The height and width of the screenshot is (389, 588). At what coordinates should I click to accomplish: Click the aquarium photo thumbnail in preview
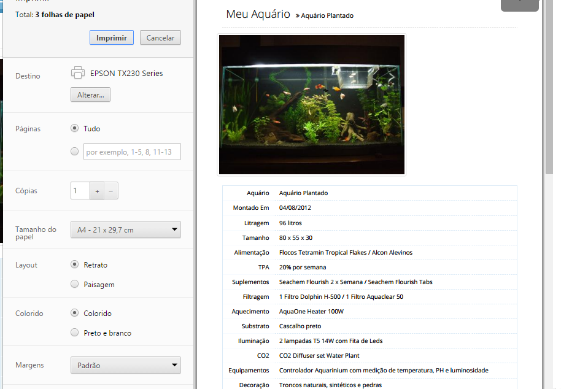pos(312,104)
